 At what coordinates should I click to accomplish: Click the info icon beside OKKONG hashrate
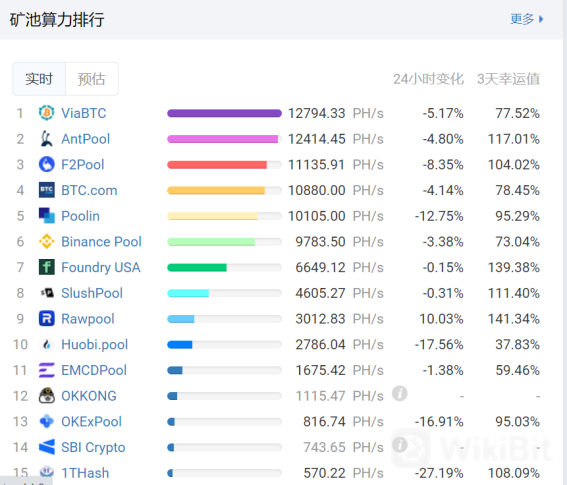pos(400,393)
